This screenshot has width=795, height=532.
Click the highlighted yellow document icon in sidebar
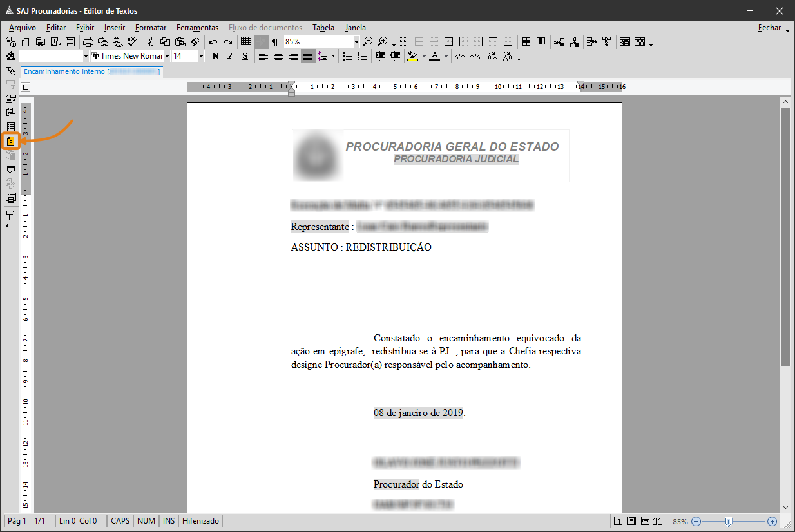click(x=11, y=141)
